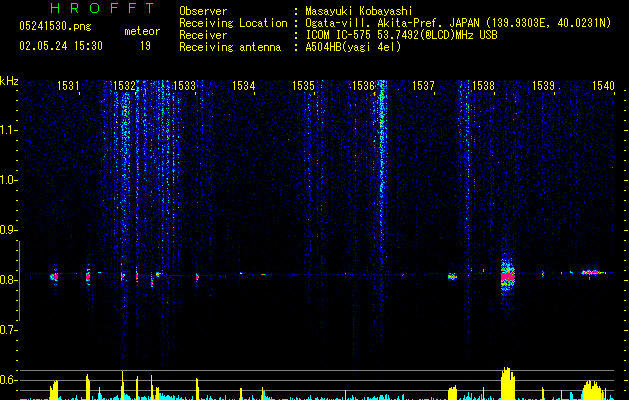Viewport: 629px width, 400px height.
Task: Select the file name 05241530.png
Action: pos(55,26)
